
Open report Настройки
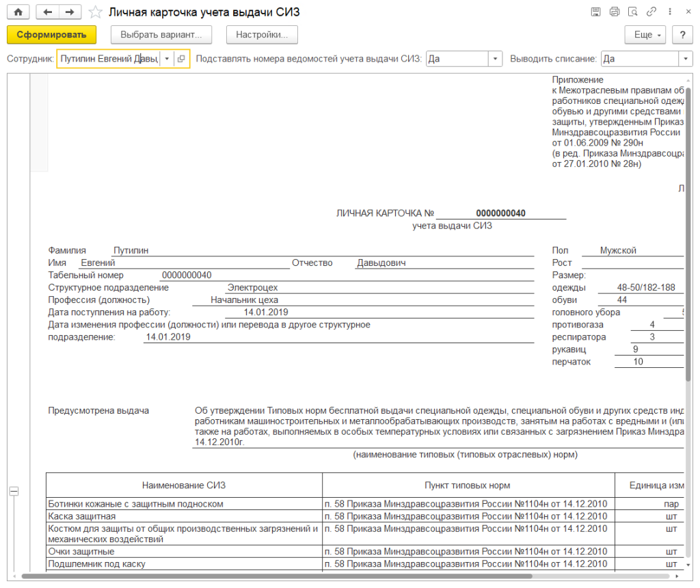pos(262,35)
